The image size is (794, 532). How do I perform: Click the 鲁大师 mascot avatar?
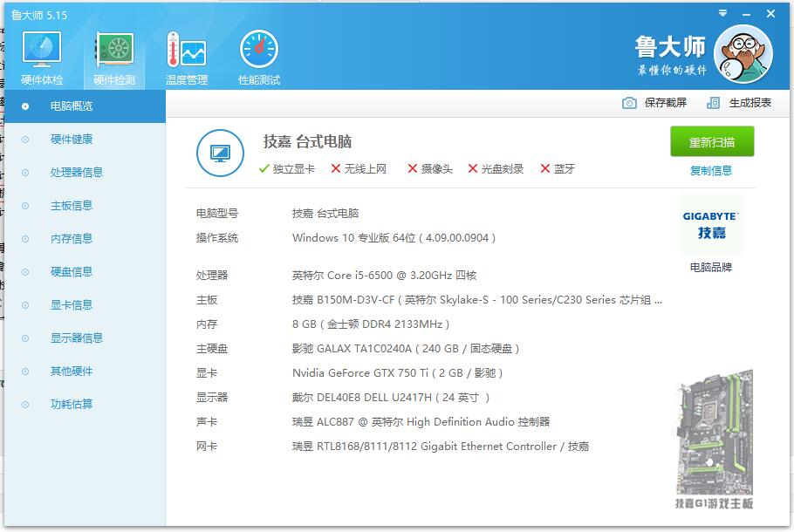pos(743,54)
